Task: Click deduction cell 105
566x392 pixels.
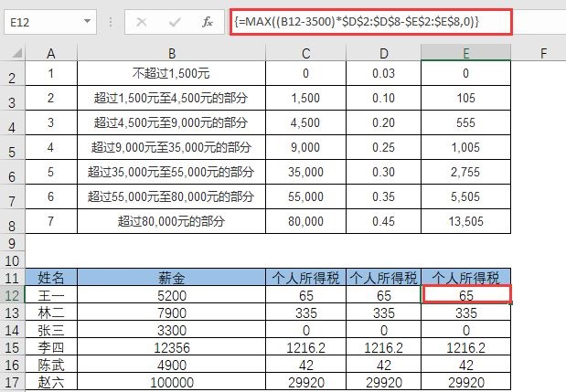Action: 465,98
